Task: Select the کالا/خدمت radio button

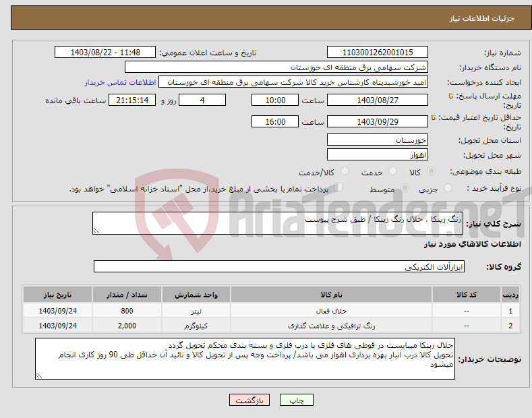Action: [345, 171]
